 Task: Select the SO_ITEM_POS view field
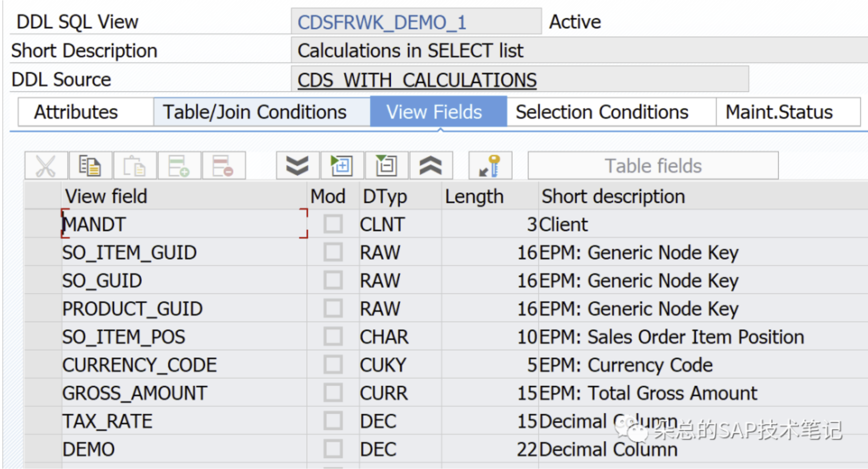point(184,337)
